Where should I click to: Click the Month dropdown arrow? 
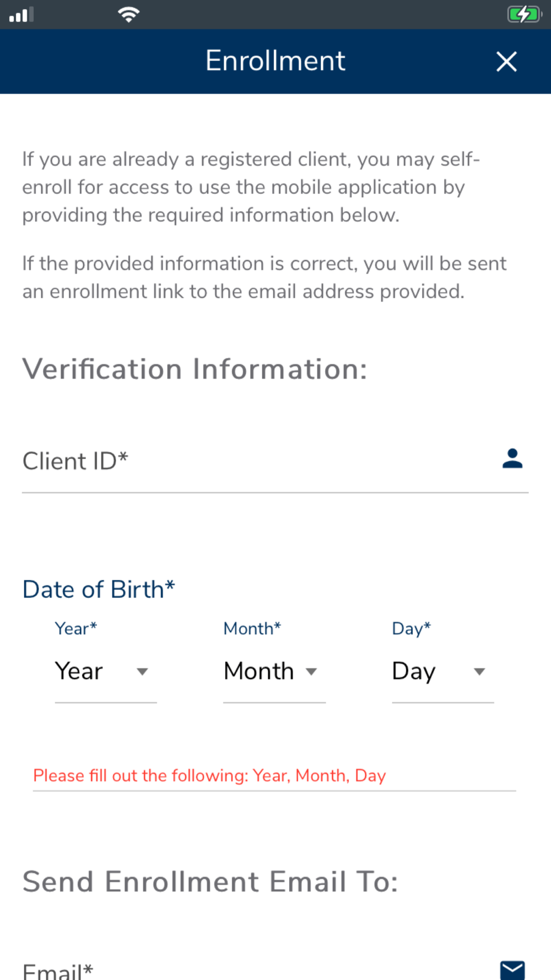[x=311, y=671]
